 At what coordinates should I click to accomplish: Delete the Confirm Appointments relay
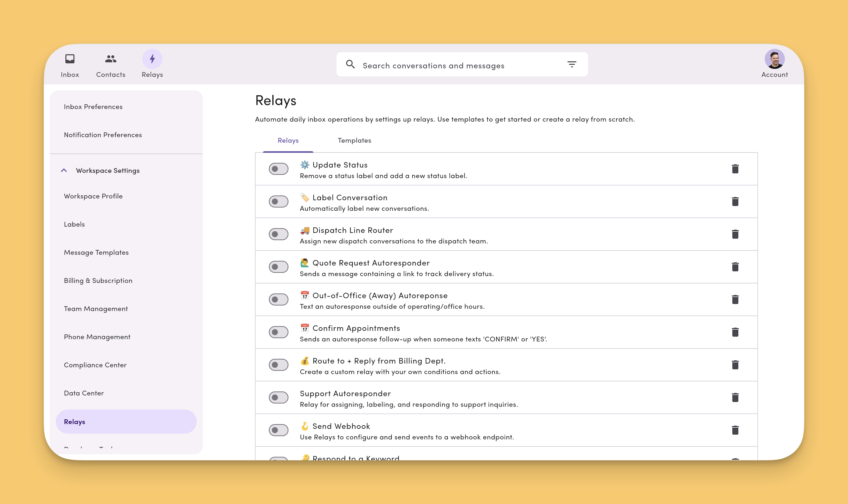(x=735, y=332)
